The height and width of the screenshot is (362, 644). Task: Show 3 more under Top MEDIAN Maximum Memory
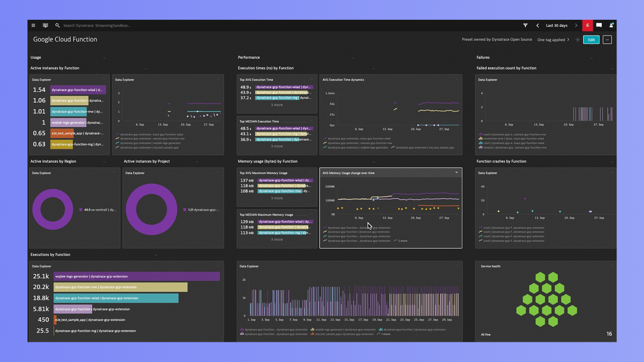(x=277, y=239)
